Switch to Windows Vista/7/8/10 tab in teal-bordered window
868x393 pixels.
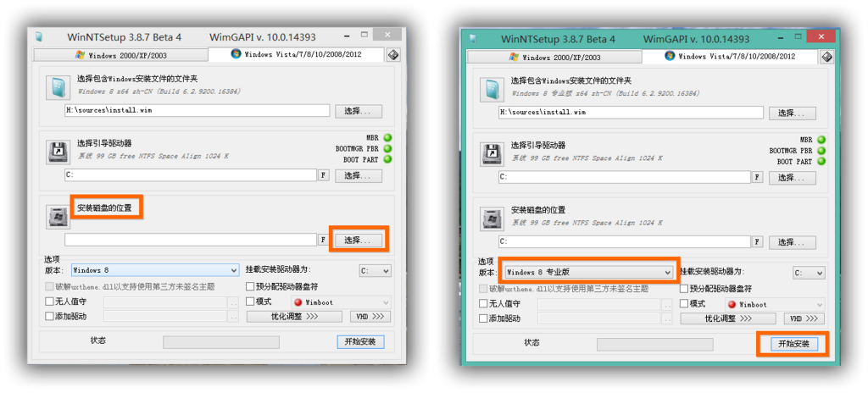tap(730, 57)
